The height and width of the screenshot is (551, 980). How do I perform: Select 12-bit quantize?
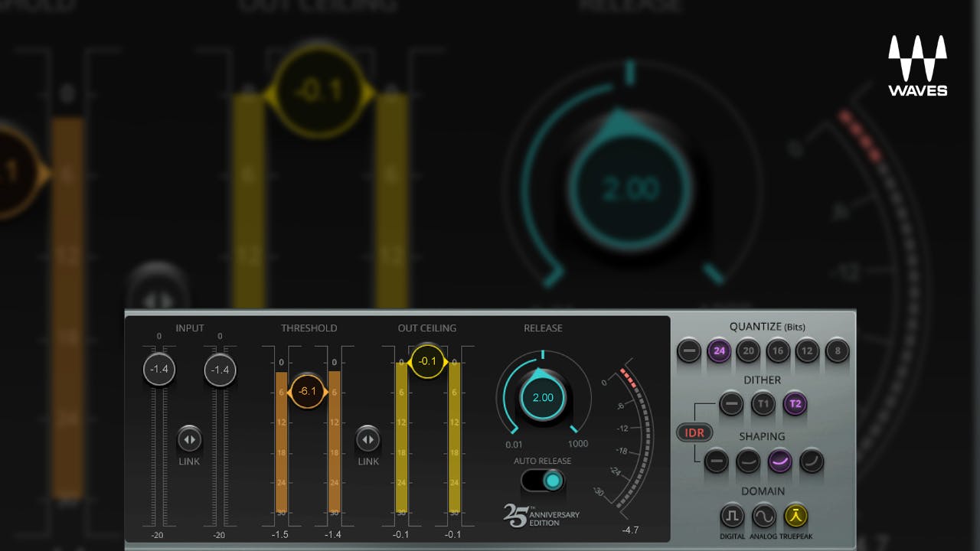(x=808, y=351)
